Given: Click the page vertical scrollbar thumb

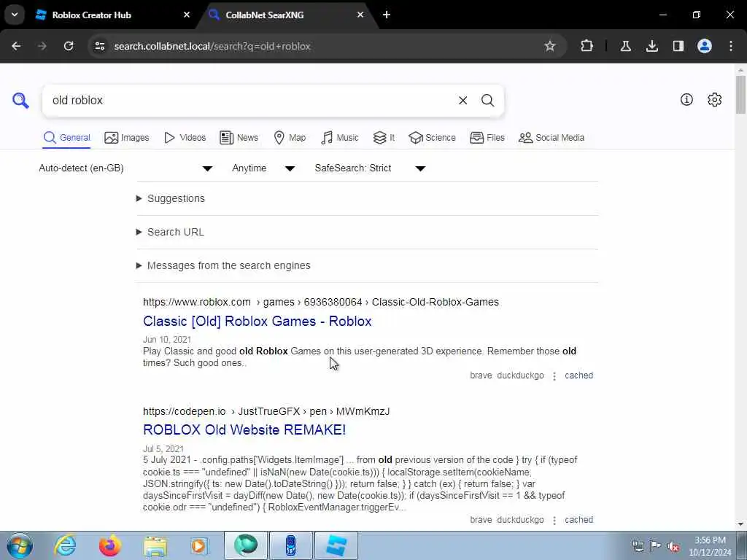Looking at the screenshot, I should coord(741,94).
